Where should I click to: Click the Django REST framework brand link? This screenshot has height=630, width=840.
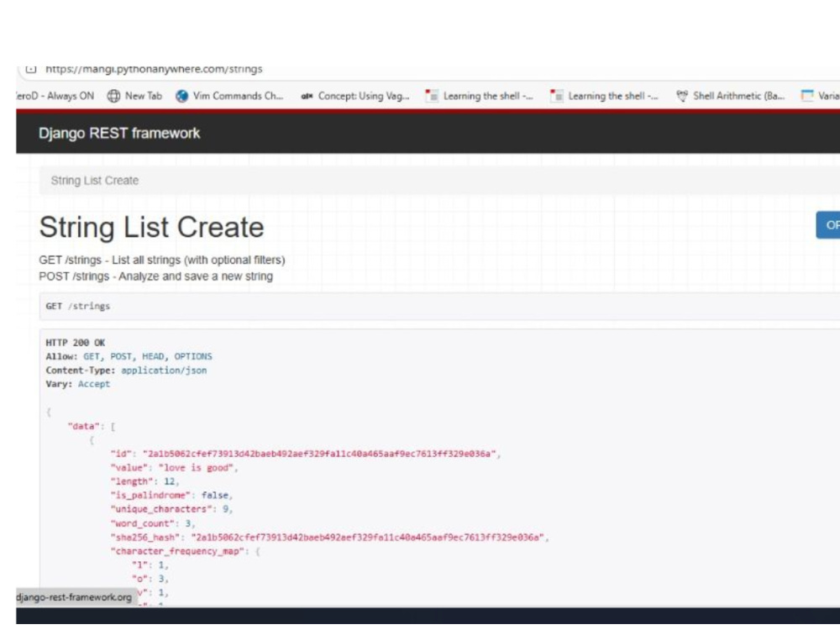click(x=119, y=134)
